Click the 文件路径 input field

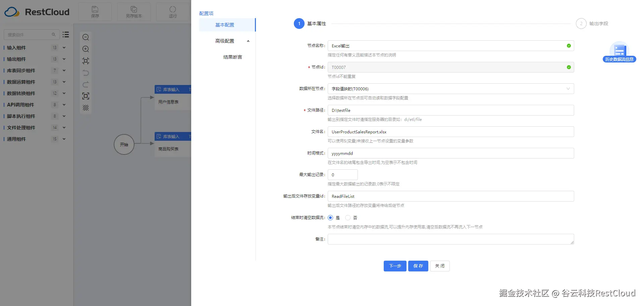coord(451,110)
